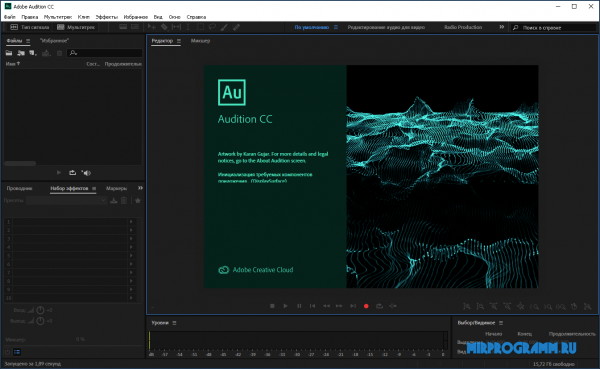600x369 pixels.
Task: Switch to the "Избранное" panel tab
Action: (x=54, y=41)
